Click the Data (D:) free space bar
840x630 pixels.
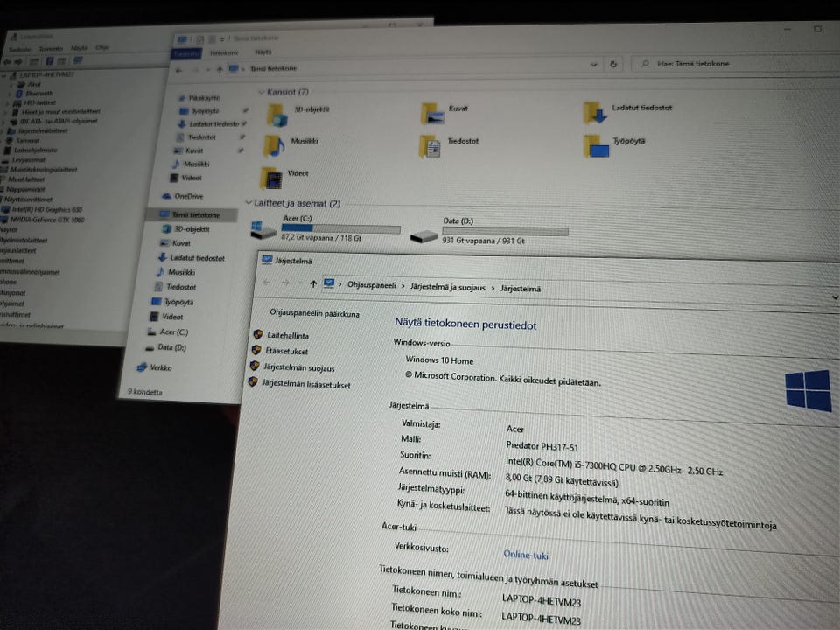[x=505, y=231]
